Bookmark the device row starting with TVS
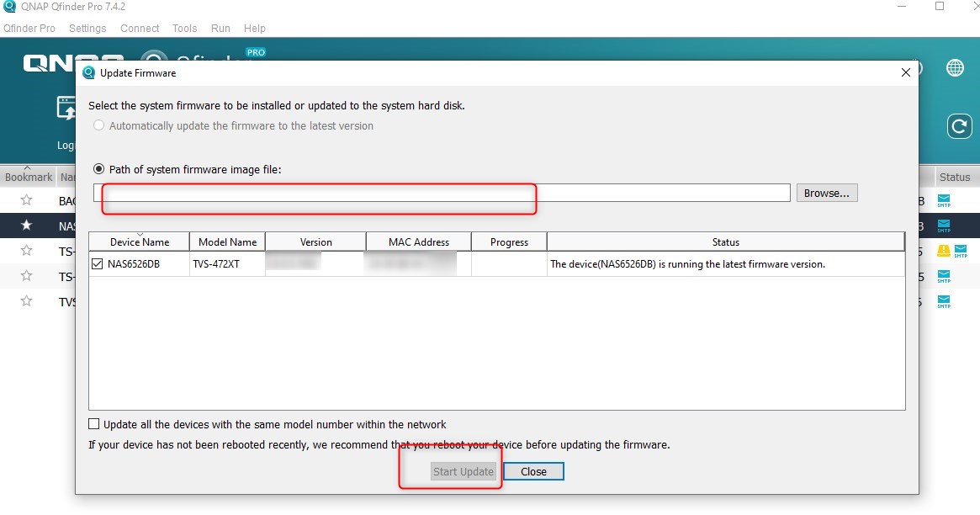 pos(26,301)
